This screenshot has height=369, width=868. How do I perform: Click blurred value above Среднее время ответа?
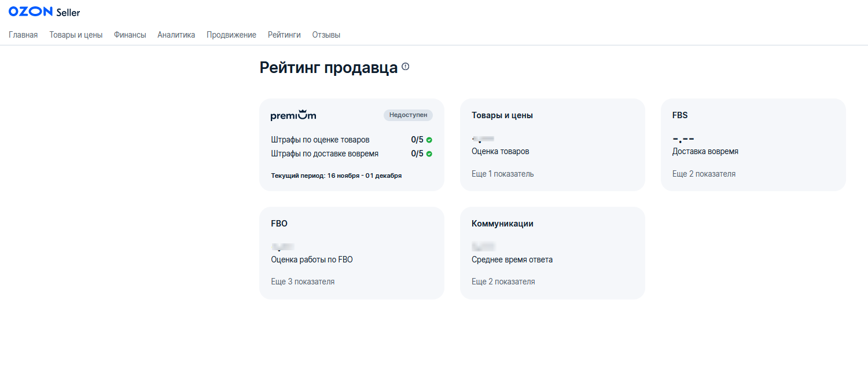pyautogui.click(x=484, y=247)
